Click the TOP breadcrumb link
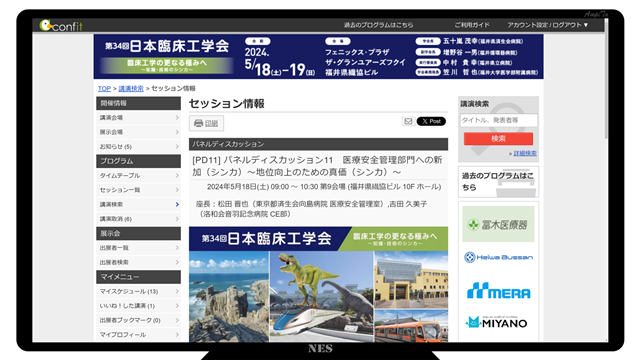 [x=104, y=89]
